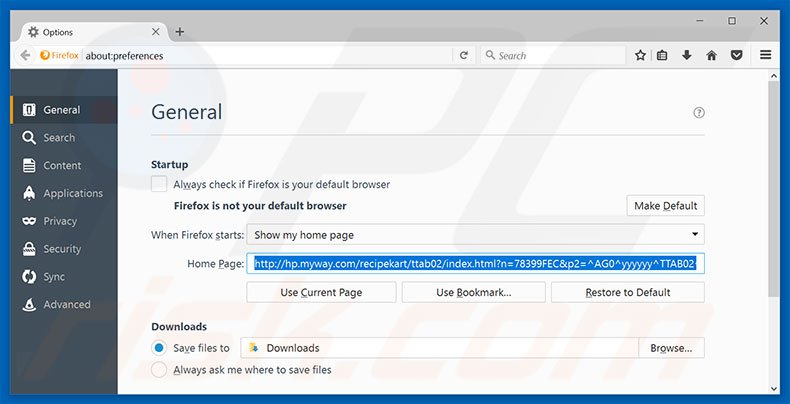
Task: Click the Make Default button
Action: pyautogui.click(x=666, y=206)
